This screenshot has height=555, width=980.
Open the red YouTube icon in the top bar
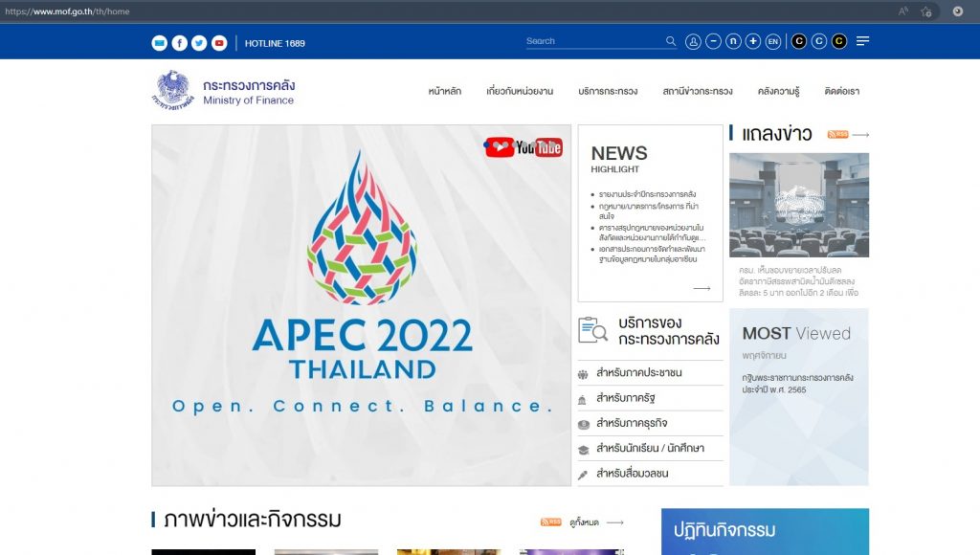[x=219, y=43]
